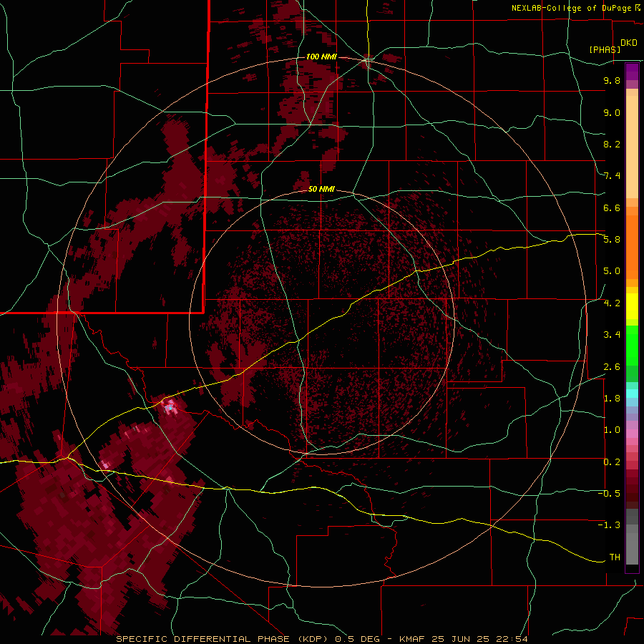
Task: Select the purple segment atop the color bar
Action: pyautogui.click(x=632, y=72)
